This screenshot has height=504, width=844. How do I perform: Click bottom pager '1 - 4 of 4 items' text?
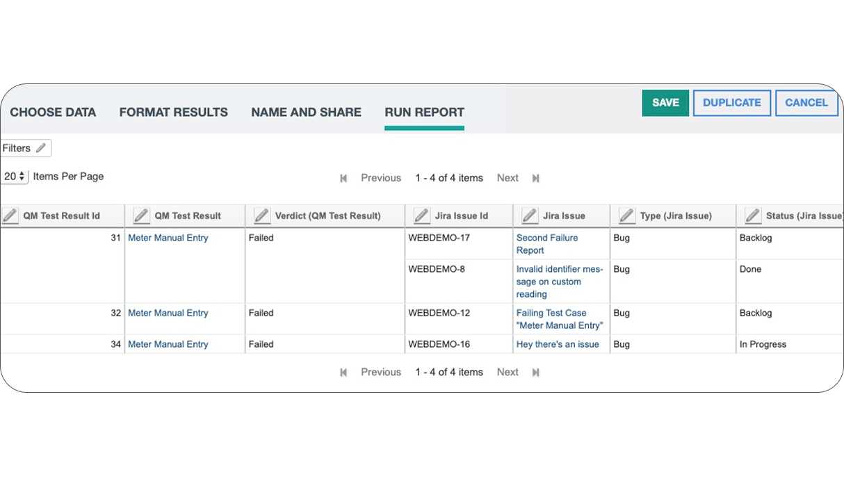(449, 372)
